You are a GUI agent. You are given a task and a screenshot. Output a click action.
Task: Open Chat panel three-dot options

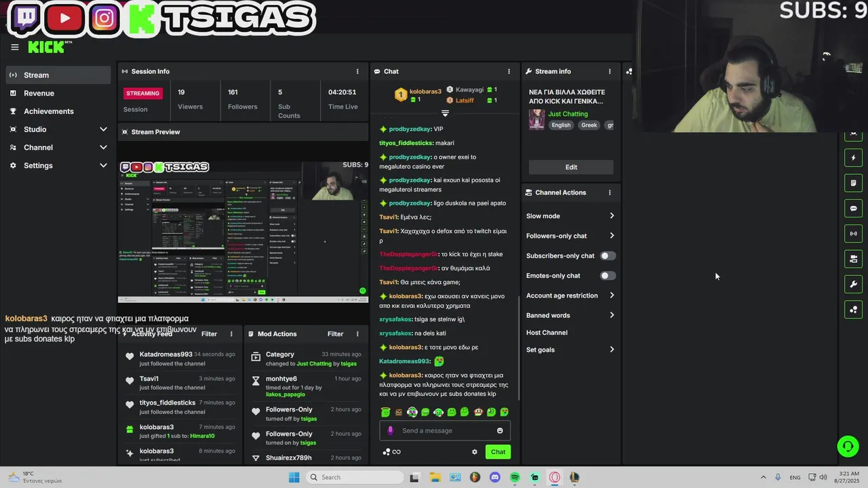point(509,71)
